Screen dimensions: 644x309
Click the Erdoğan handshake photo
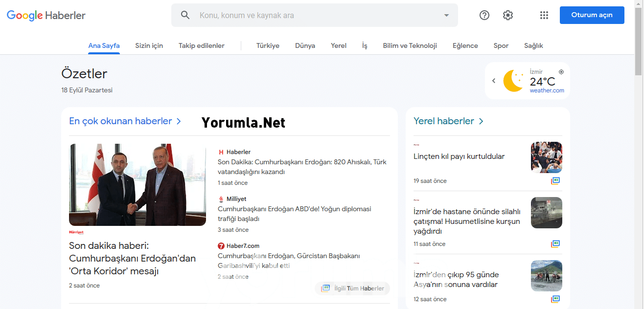point(138,185)
